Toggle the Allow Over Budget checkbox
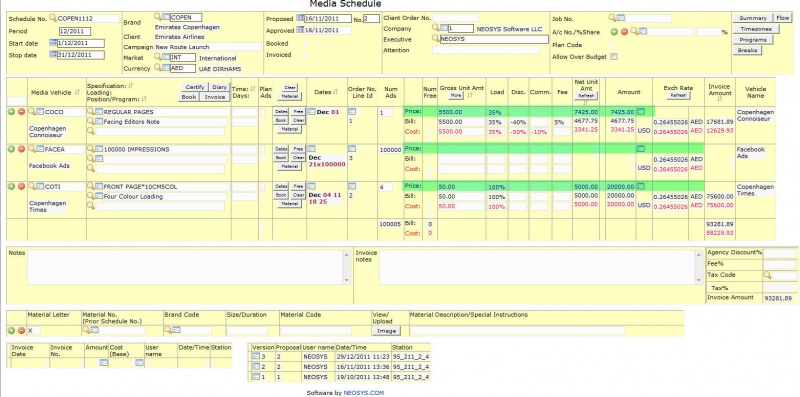 click(614, 57)
